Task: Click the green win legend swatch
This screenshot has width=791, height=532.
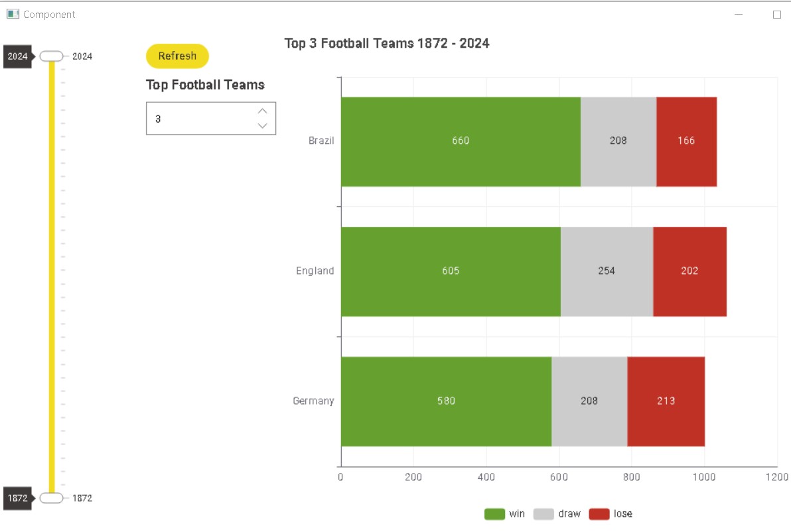Action: pos(494,514)
